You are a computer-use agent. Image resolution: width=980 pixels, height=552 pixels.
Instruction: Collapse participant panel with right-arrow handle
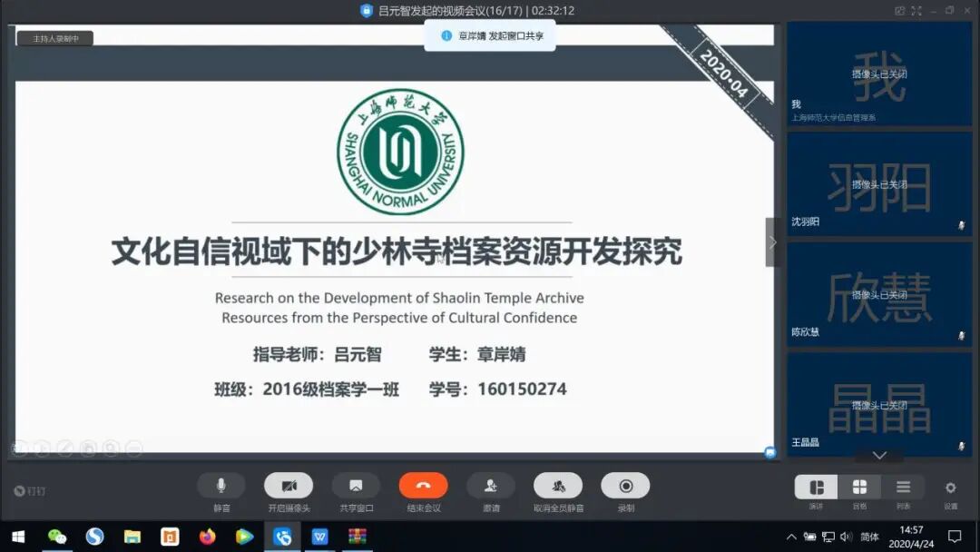click(772, 242)
